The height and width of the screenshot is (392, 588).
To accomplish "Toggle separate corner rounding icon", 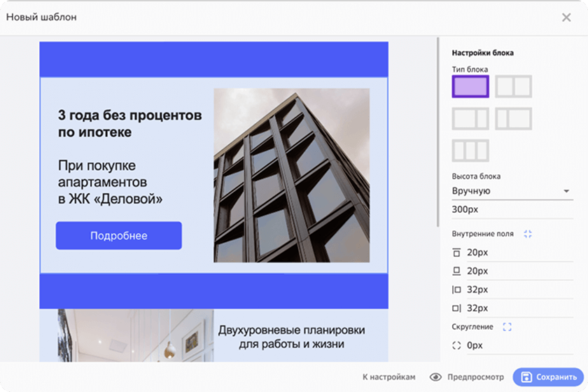I will pos(507,327).
